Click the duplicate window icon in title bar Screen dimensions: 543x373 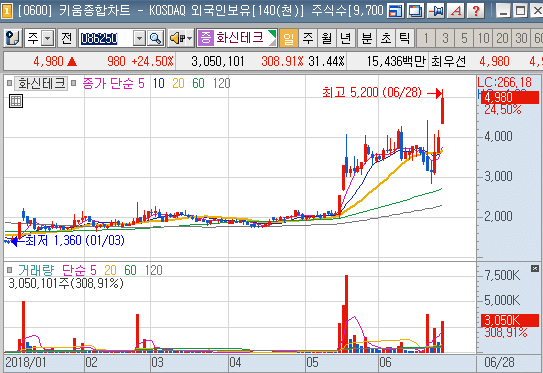415,11
